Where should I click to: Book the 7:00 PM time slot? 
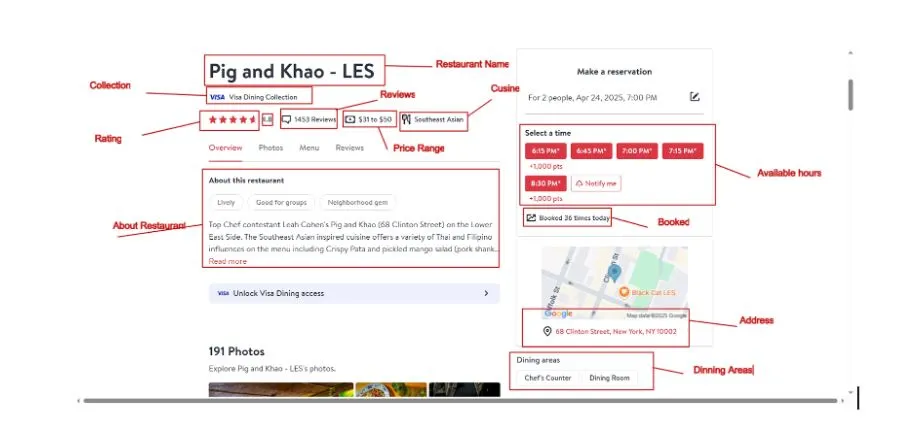click(637, 151)
